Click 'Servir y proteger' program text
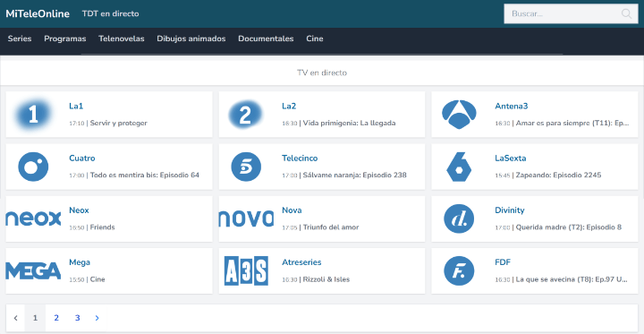644x334 pixels. (x=119, y=123)
